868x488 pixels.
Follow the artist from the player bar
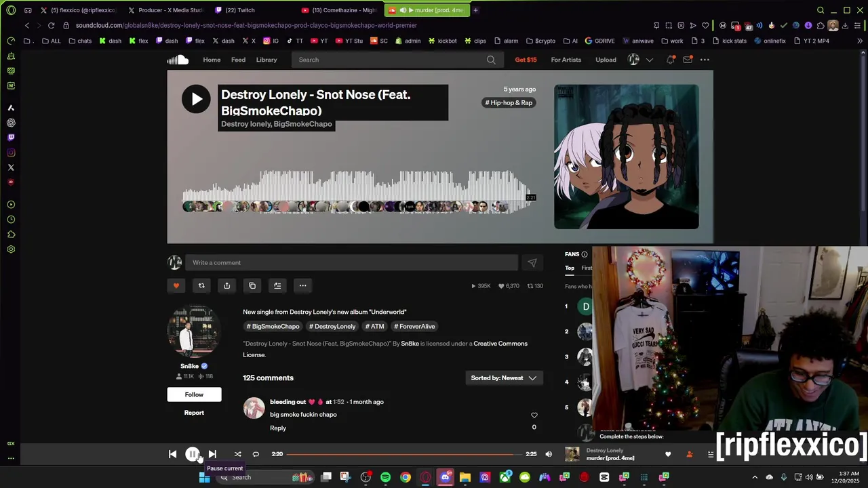click(690, 454)
